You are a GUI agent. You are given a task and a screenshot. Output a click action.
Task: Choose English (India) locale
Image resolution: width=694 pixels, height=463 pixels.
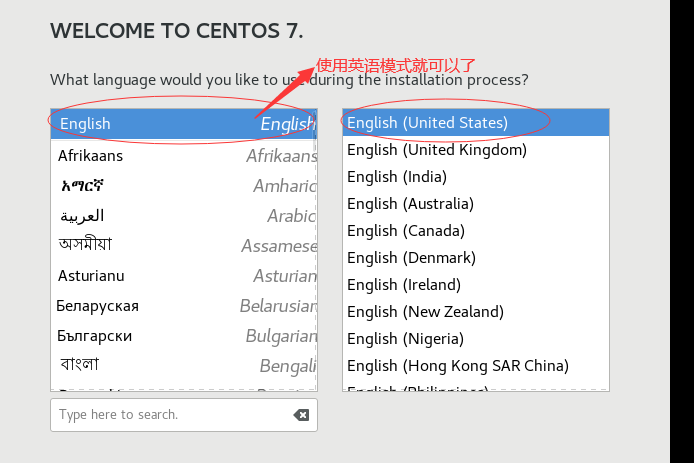pos(476,177)
